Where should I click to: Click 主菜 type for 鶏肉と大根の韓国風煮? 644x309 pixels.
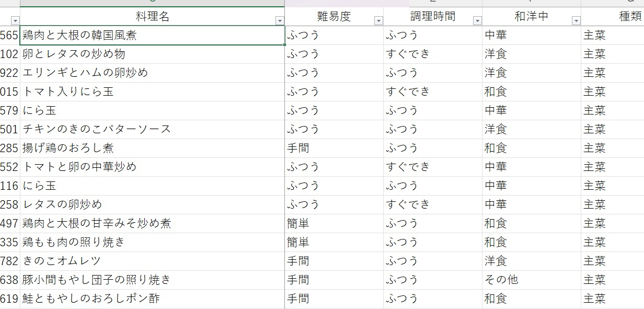click(x=613, y=36)
